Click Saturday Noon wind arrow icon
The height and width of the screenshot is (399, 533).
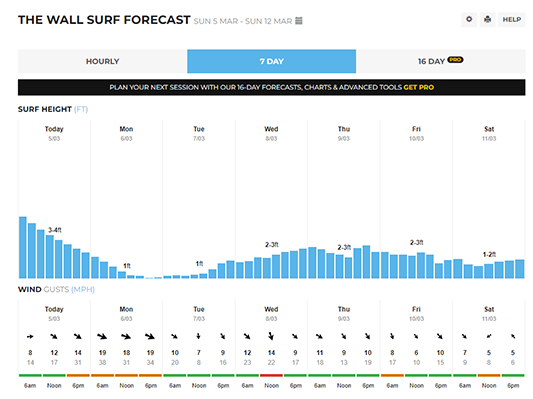click(x=489, y=336)
